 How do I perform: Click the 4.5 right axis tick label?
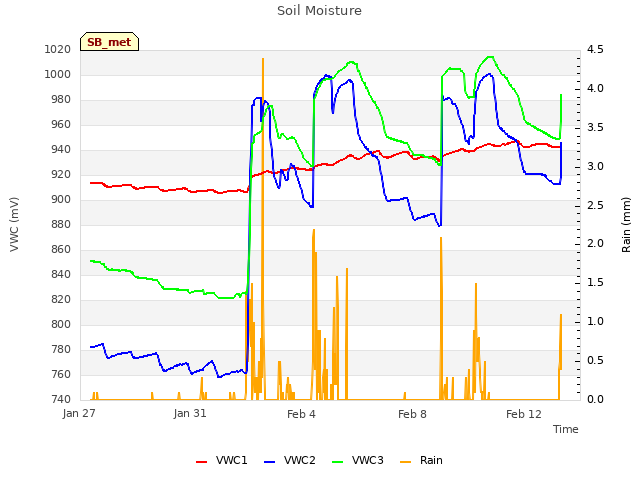coord(595,49)
